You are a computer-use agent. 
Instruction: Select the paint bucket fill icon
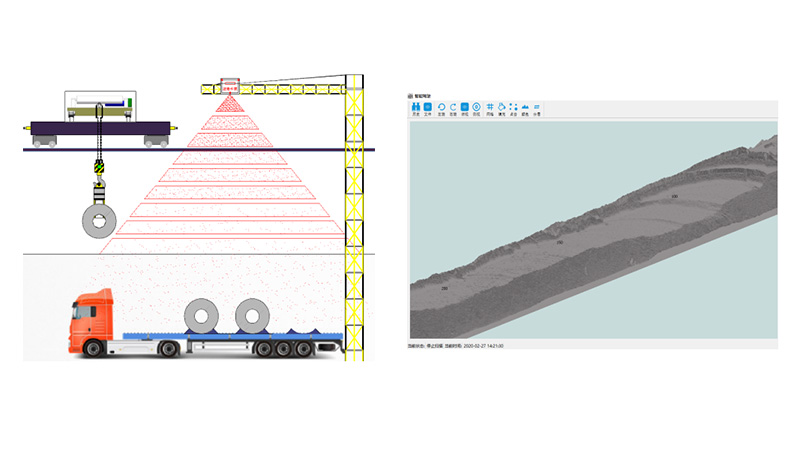tap(502, 108)
